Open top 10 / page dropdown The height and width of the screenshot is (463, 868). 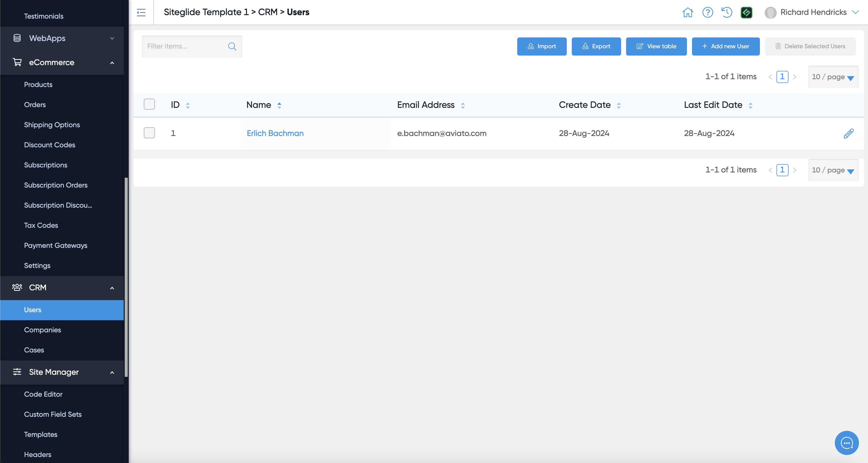(833, 77)
